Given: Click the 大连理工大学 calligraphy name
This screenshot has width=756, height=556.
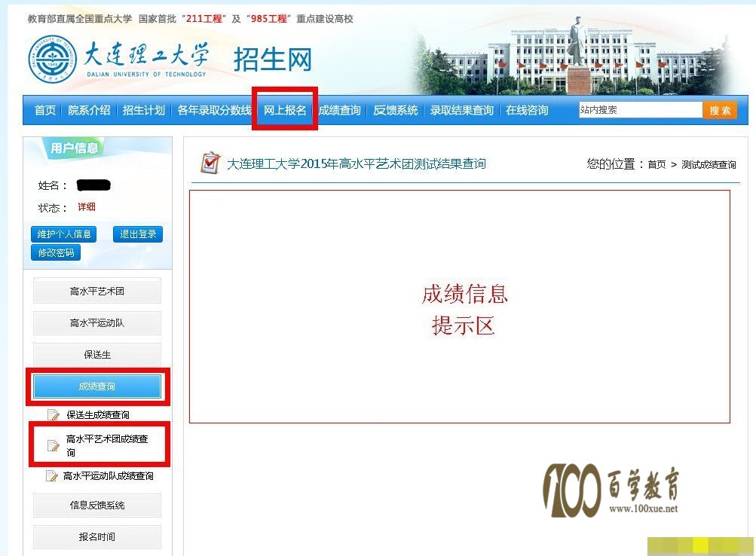Looking at the screenshot, I should [146, 55].
